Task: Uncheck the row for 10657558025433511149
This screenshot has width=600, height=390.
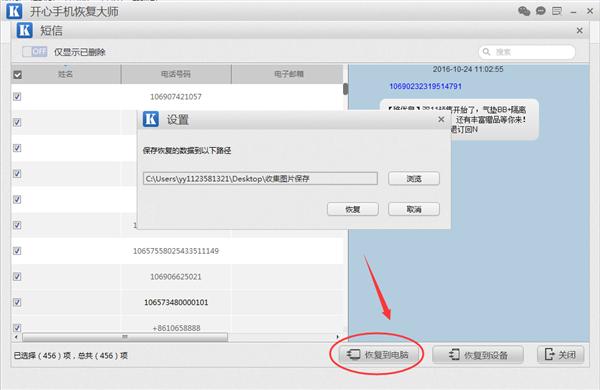Action: (17, 251)
